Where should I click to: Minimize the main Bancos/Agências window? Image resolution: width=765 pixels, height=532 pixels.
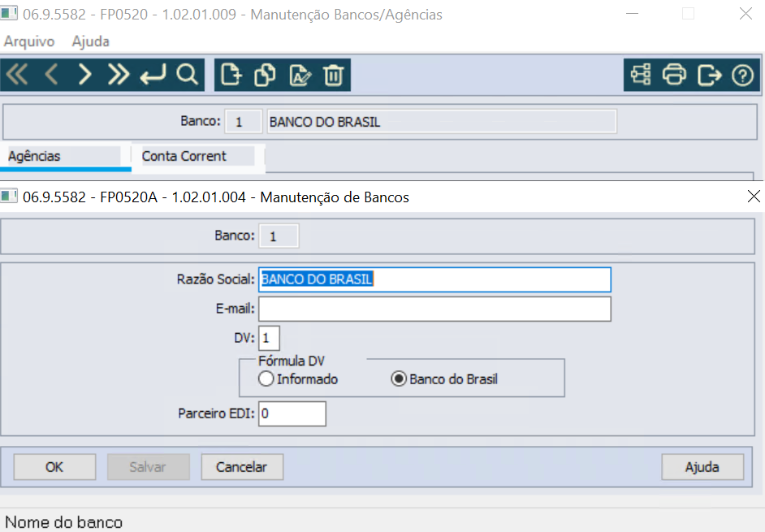(633, 14)
